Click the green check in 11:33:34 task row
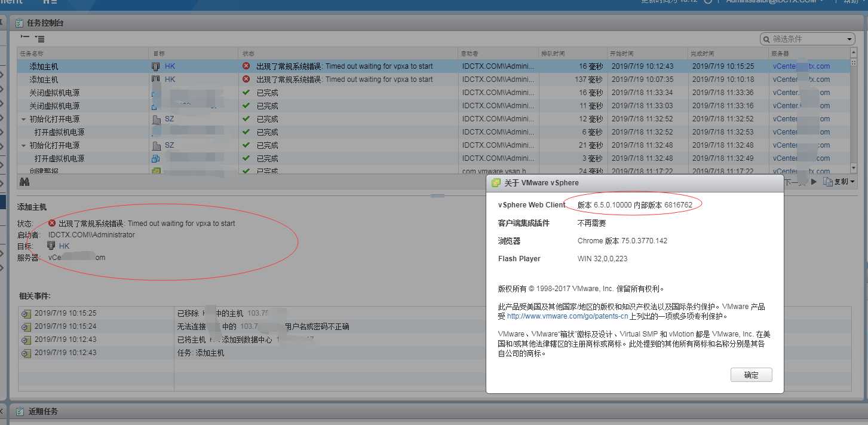This screenshot has width=868, height=425. (x=246, y=93)
